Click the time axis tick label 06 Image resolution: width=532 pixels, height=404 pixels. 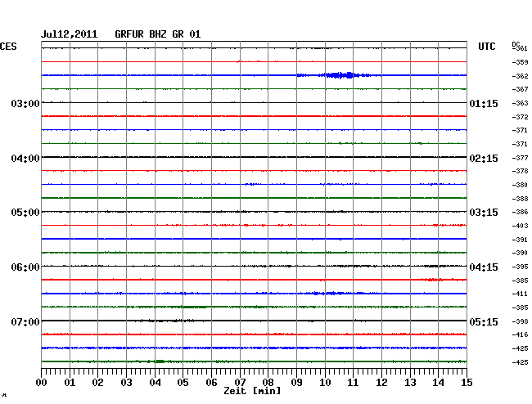[211, 383]
